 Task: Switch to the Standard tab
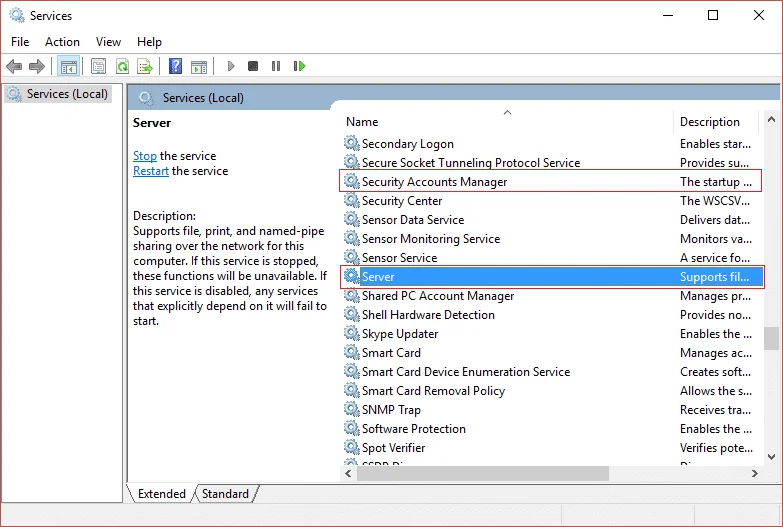click(x=225, y=494)
